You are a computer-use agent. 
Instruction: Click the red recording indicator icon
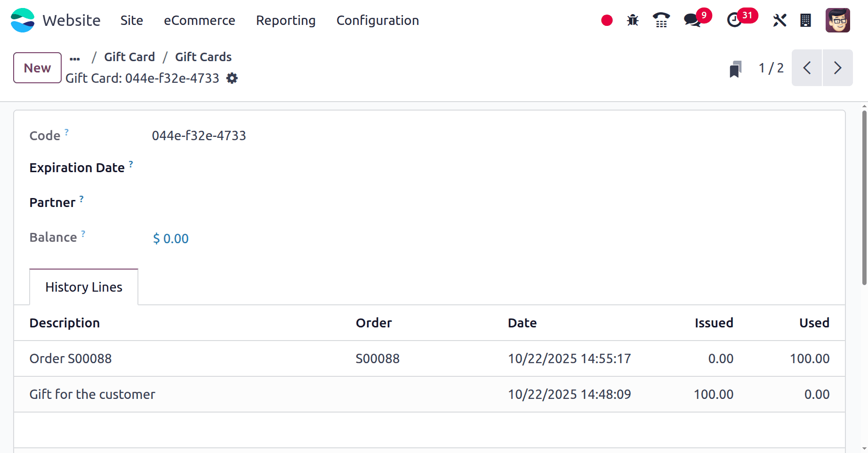point(607,20)
